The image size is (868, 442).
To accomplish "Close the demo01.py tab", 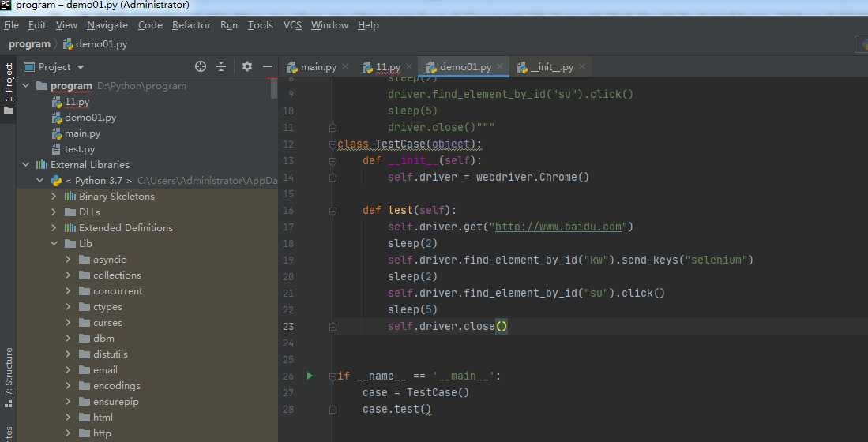I will tap(500, 67).
